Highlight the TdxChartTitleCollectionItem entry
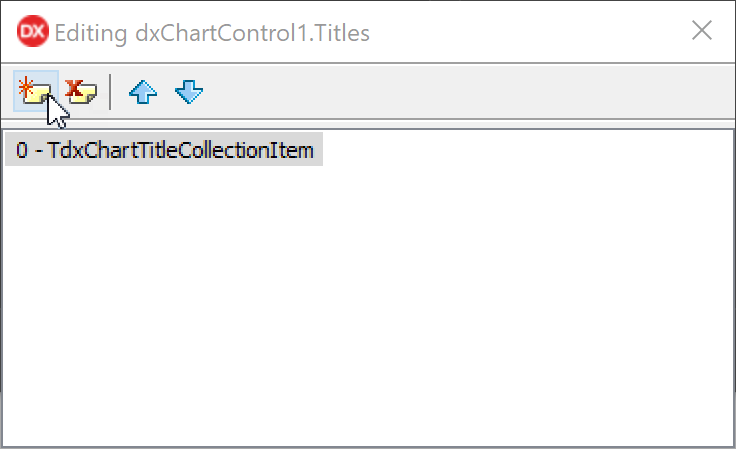Image resolution: width=736 pixels, height=449 pixels. (x=164, y=152)
